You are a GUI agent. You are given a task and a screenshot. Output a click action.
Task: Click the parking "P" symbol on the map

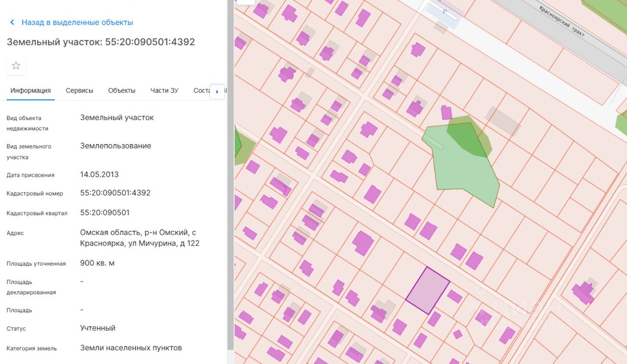pyautogui.click(x=445, y=11)
